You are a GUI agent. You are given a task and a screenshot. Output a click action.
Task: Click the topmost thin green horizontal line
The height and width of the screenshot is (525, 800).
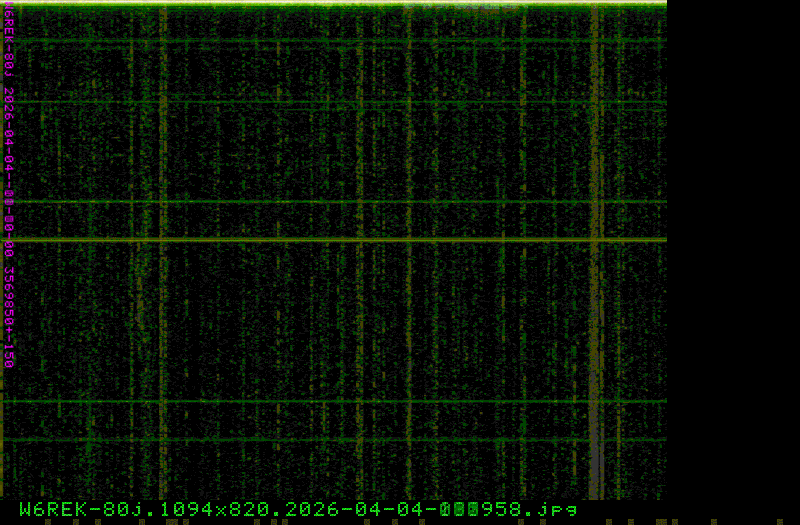click(300, 41)
